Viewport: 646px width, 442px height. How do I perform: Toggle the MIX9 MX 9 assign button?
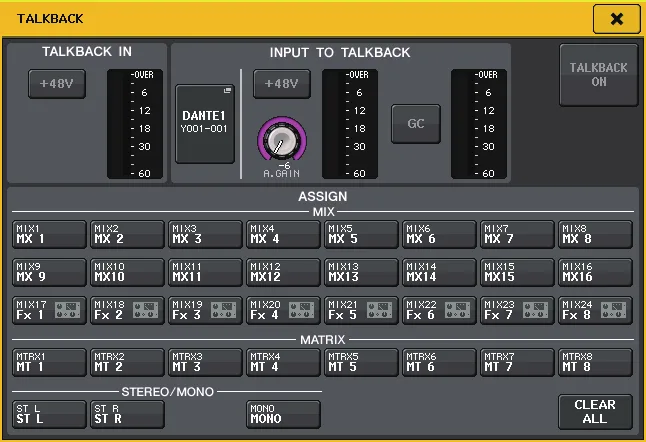(x=49, y=272)
